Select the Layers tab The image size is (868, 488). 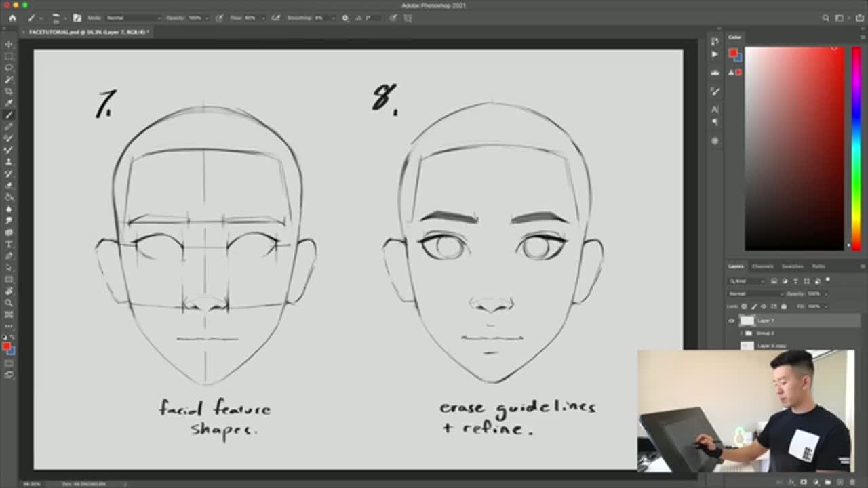coord(736,266)
